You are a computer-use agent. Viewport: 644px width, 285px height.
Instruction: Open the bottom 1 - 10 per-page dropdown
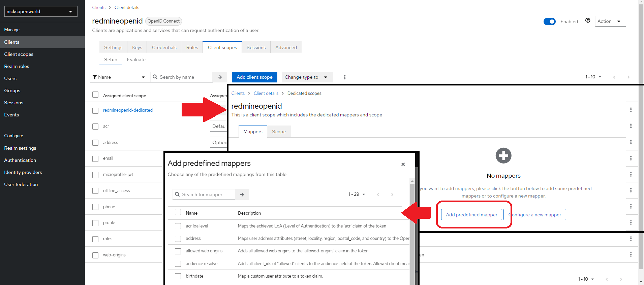click(586, 279)
